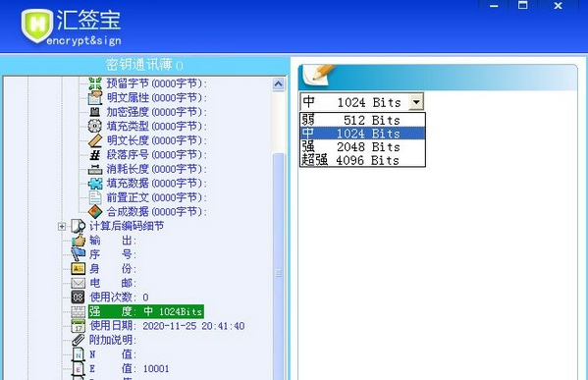Screen dimensions: 588x380
Task: Click the tree's vertical scrollbar thumb
Action: [278, 266]
